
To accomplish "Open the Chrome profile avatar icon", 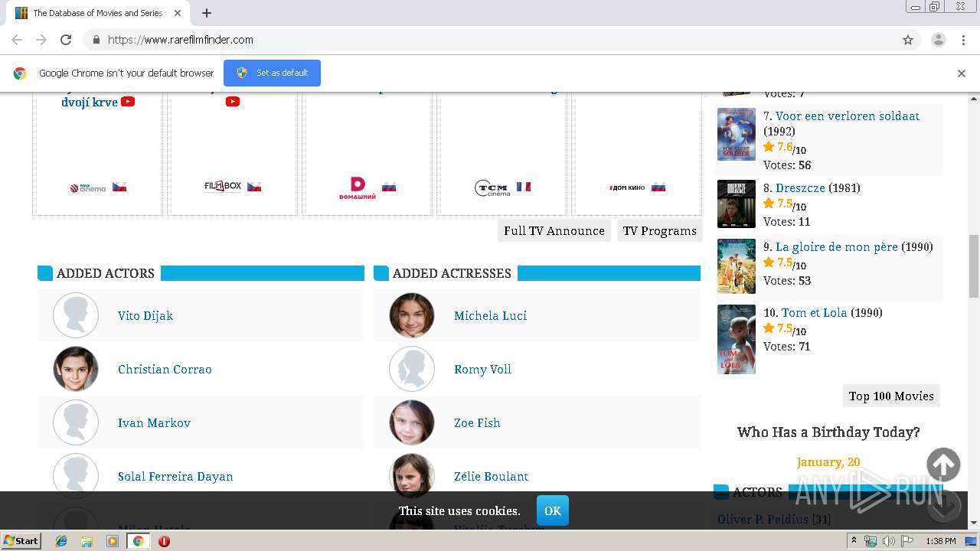I will coord(939,40).
